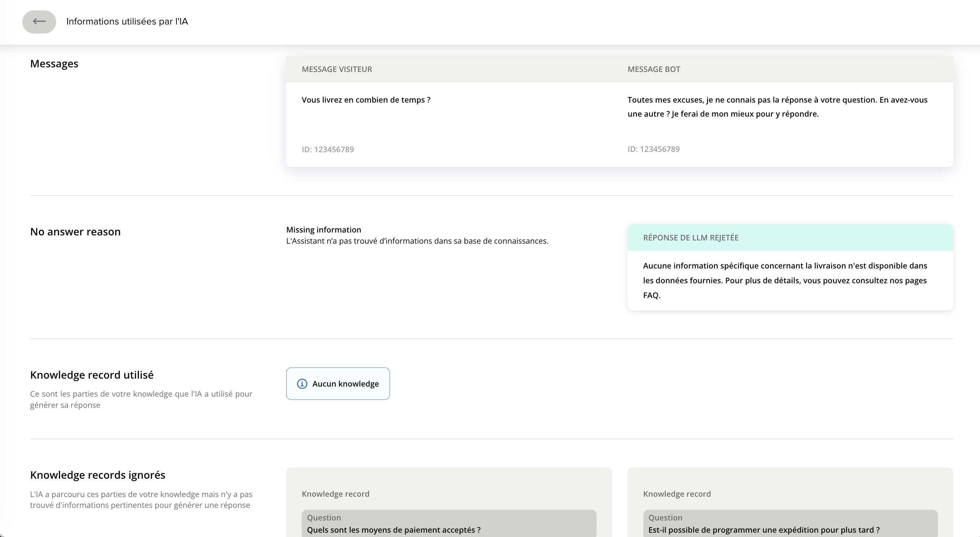Click the Missing information reason label
Screen dimensions: 980x537
pyautogui.click(x=323, y=230)
